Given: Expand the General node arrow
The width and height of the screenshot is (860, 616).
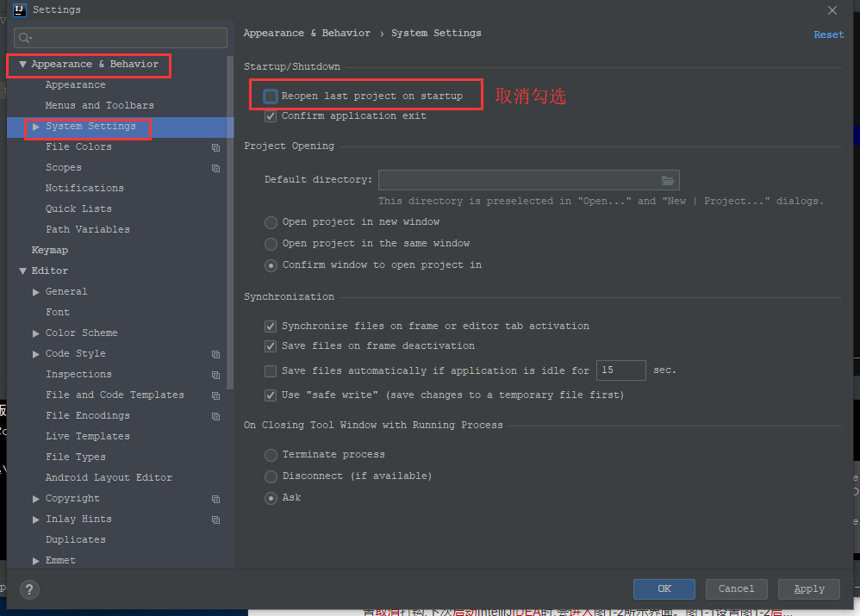Looking at the screenshot, I should (x=36, y=292).
